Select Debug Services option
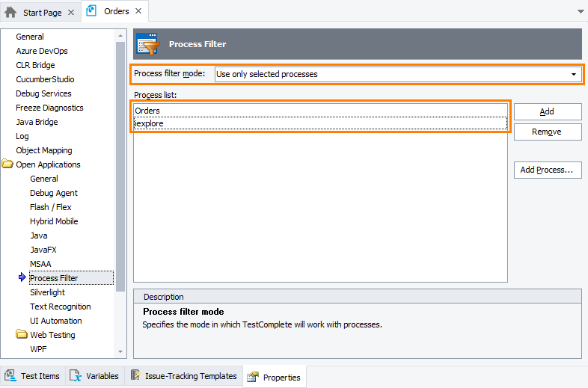The width and height of the screenshot is (588, 388). tap(43, 93)
